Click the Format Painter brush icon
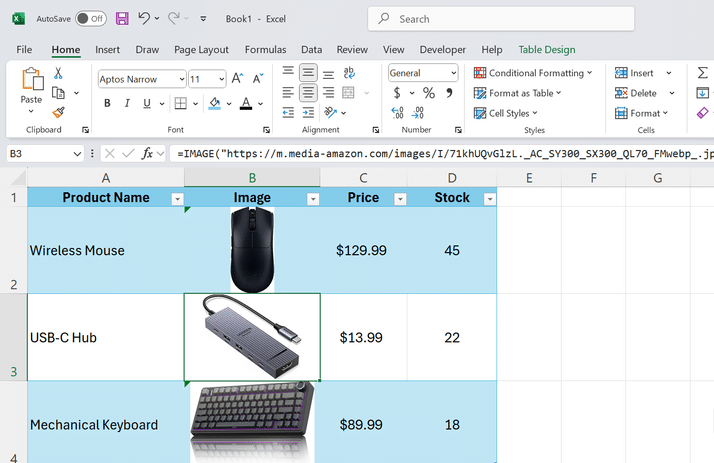714x463 pixels. coord(58,112)
